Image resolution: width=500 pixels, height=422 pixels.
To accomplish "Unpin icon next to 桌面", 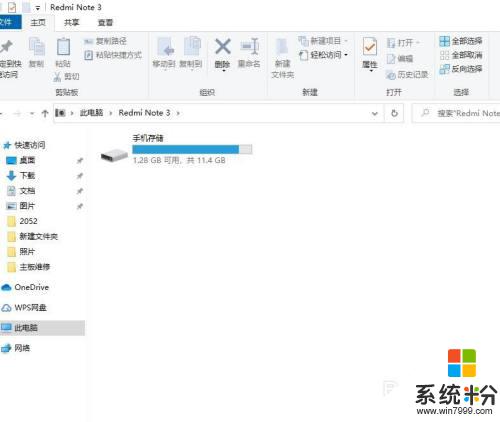I will (80, 161).
